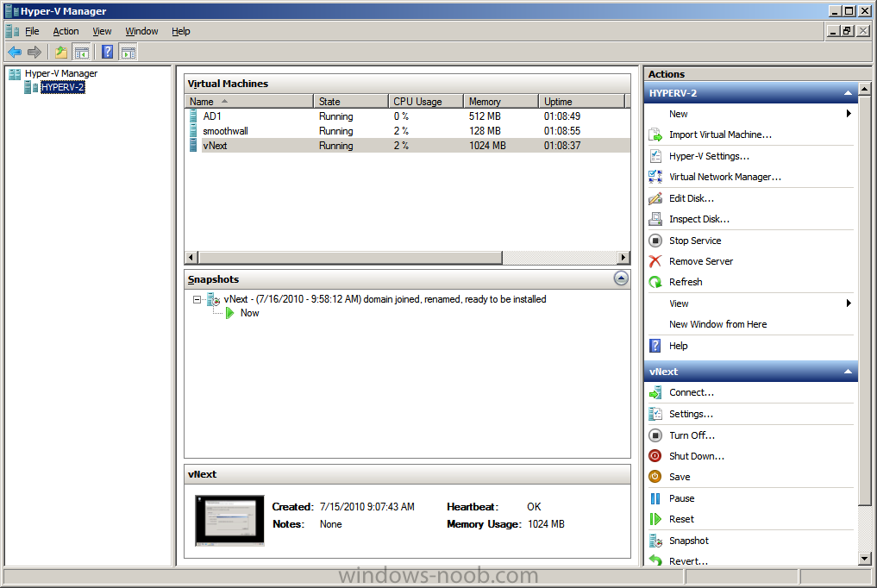Expand the View submenu in Actions pane
The width and height of the screenshot is (877, 588).
[x=849, y=303]
